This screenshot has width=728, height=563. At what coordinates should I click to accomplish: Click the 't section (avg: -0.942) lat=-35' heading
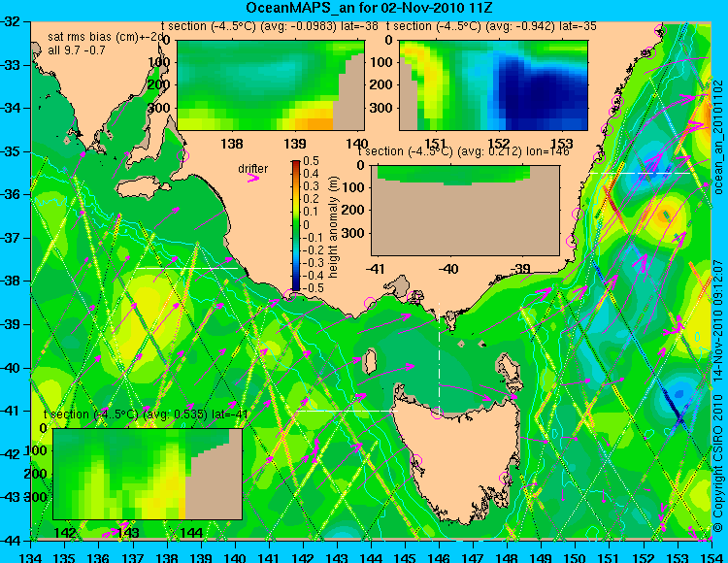click(491, 26)
